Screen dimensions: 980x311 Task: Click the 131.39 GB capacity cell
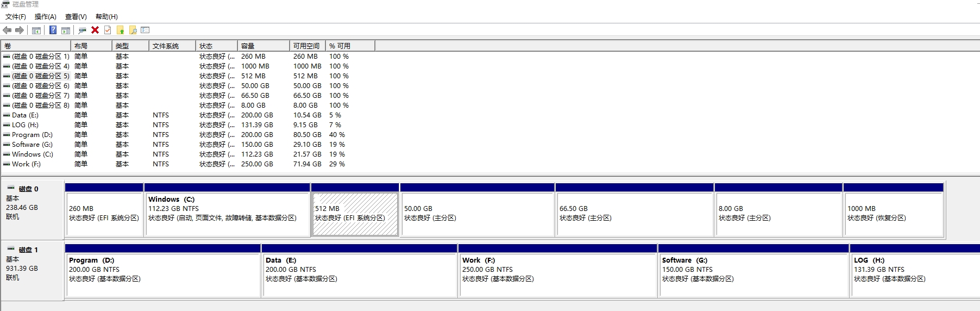(x=257, y=125)
